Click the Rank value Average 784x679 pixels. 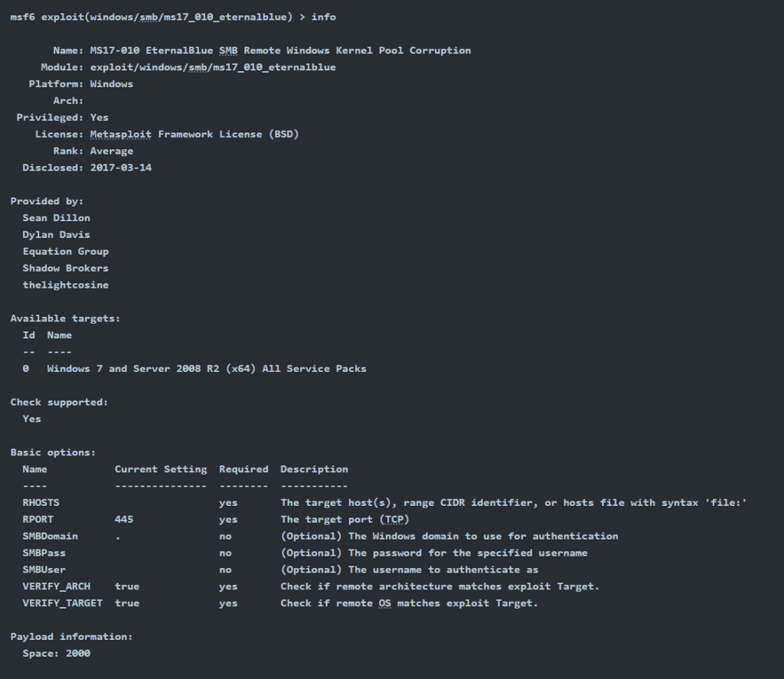pos(112,151)
